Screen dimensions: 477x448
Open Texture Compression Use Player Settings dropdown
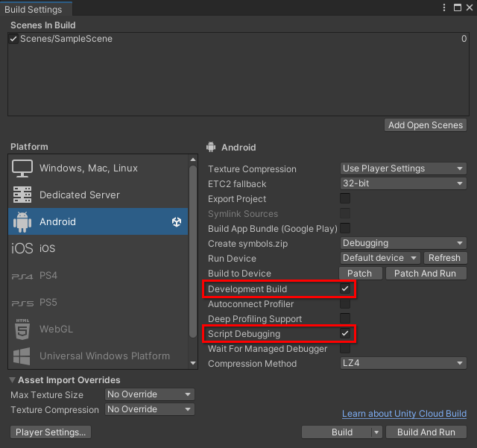[403, 168]
